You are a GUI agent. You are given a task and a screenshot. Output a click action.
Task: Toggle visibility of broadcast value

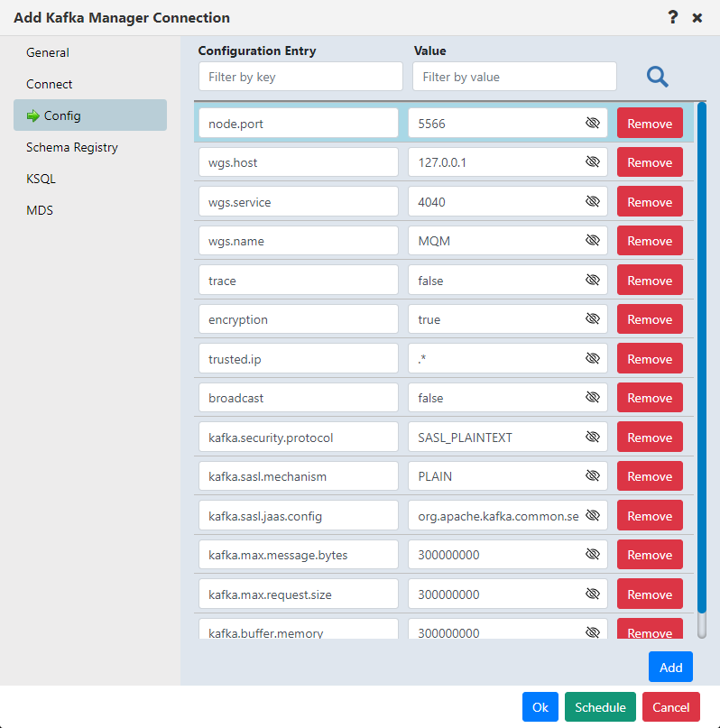pyautogui.click(x=593, y=398)
